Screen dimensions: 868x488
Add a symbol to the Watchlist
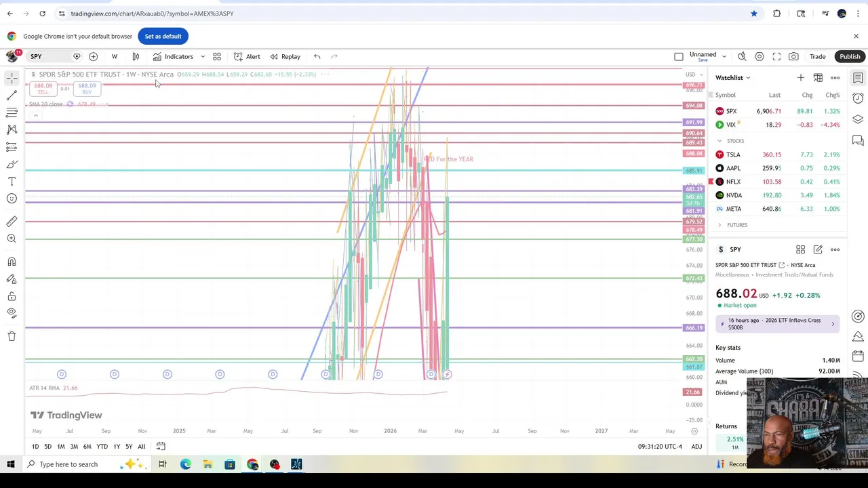point(801,78)
